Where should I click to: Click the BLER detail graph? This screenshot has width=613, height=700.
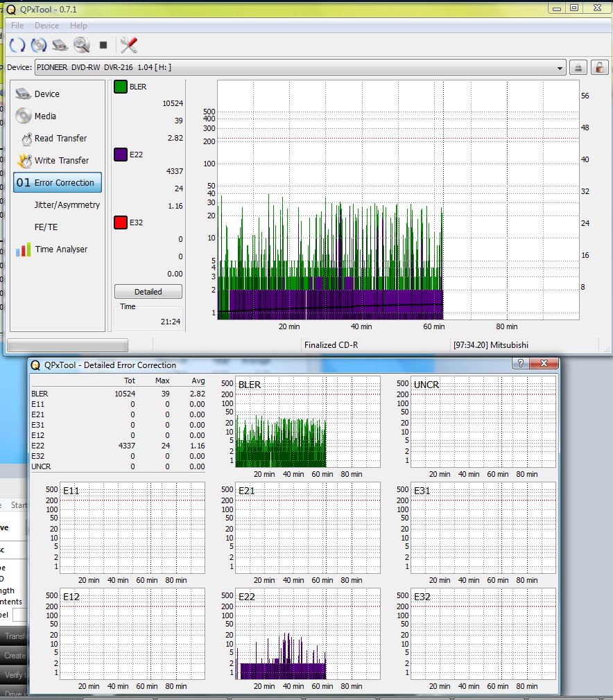[308, 421]
